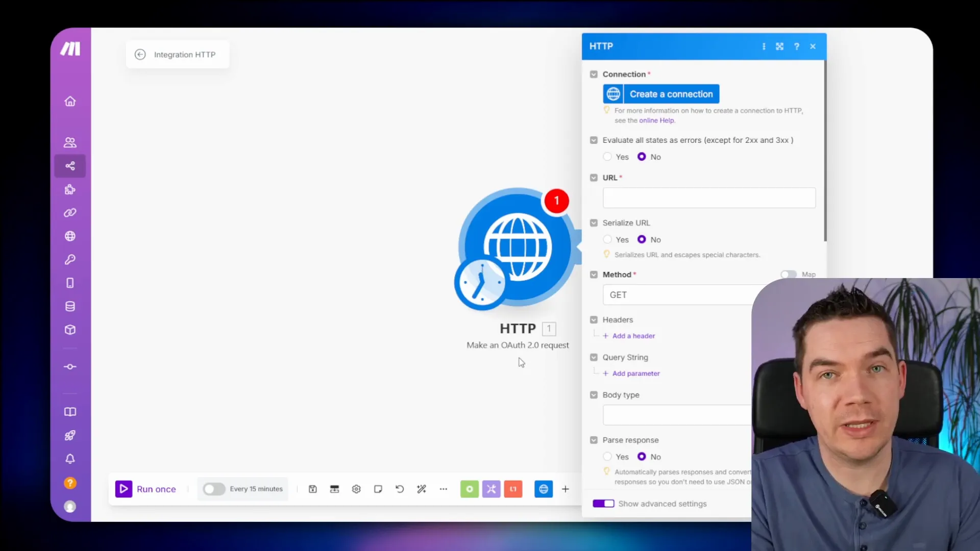Open the online Help link

(x=656, y=120)
